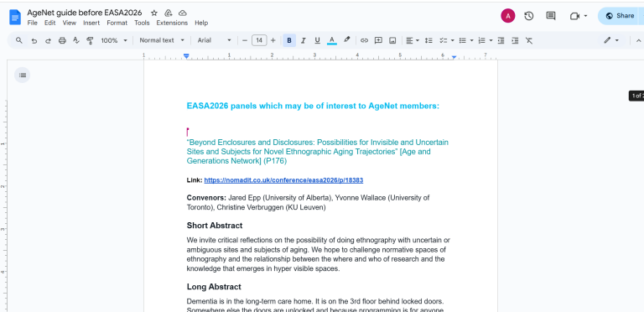Toggle italic formatting

click(x=304, y=40)
